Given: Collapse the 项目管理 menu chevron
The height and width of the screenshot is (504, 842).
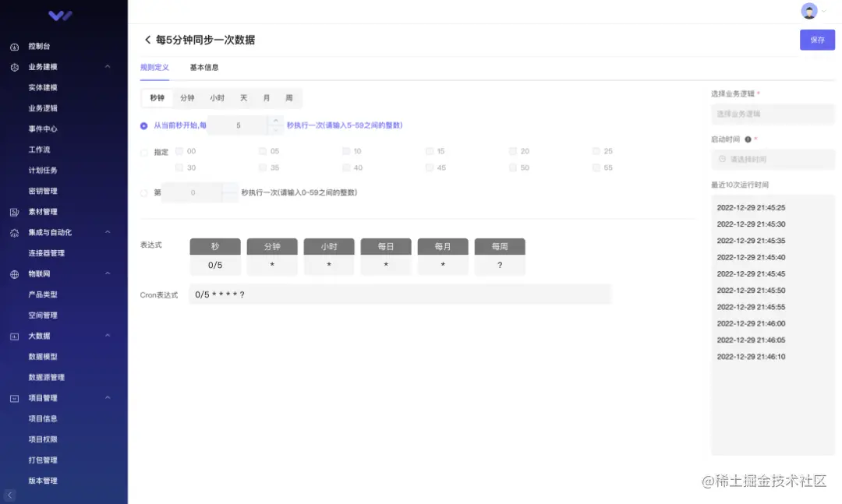Looking at the screenshot, I should (108, 398).
